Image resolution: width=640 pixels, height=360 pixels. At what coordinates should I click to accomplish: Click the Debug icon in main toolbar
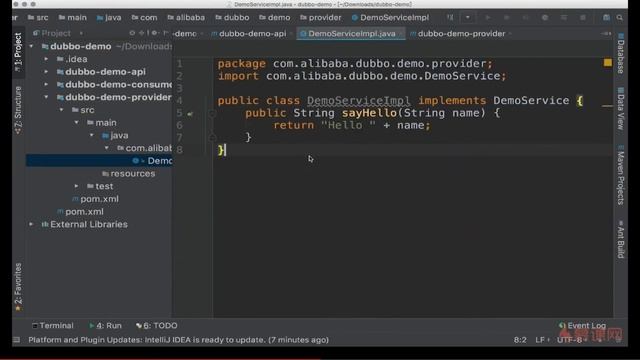(x=507, y=18)
